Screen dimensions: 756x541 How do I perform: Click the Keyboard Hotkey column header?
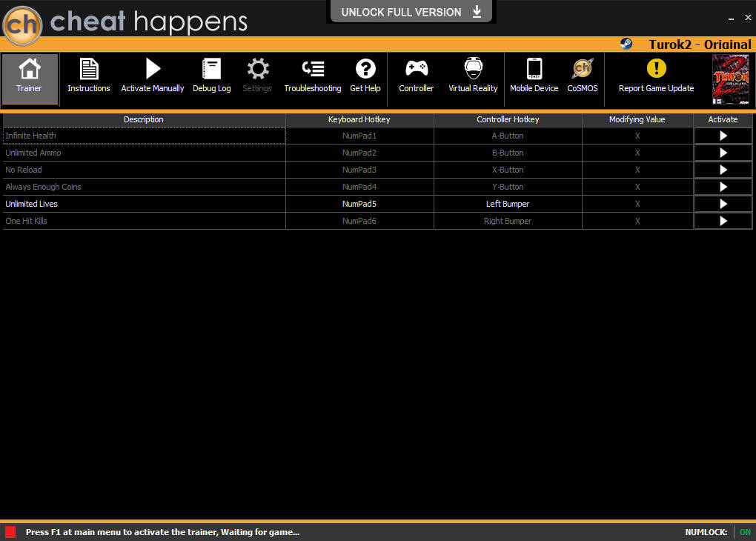359,119
